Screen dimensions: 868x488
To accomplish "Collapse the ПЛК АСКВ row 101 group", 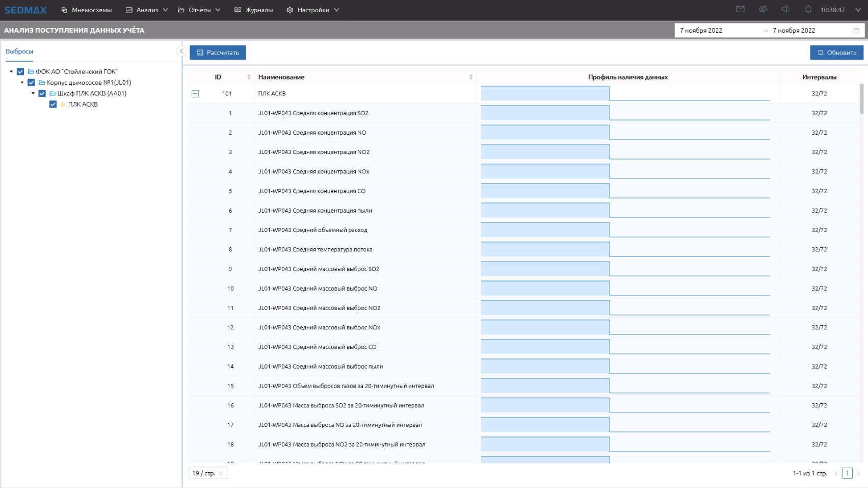I will (x=195, y=94).
